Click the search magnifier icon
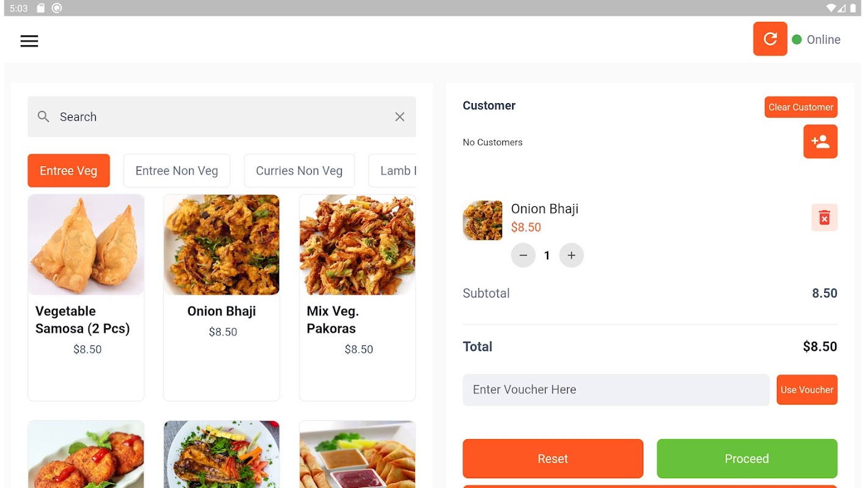 click(43, 117)
